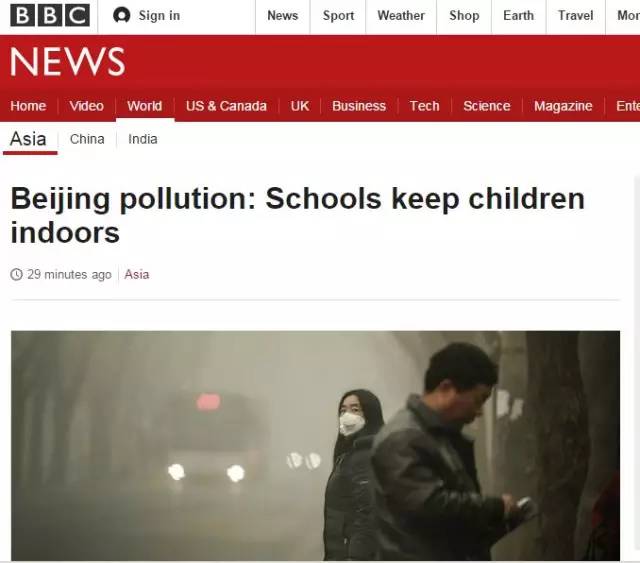
Task: Go to the Tech tab
Action: (424, 106)
